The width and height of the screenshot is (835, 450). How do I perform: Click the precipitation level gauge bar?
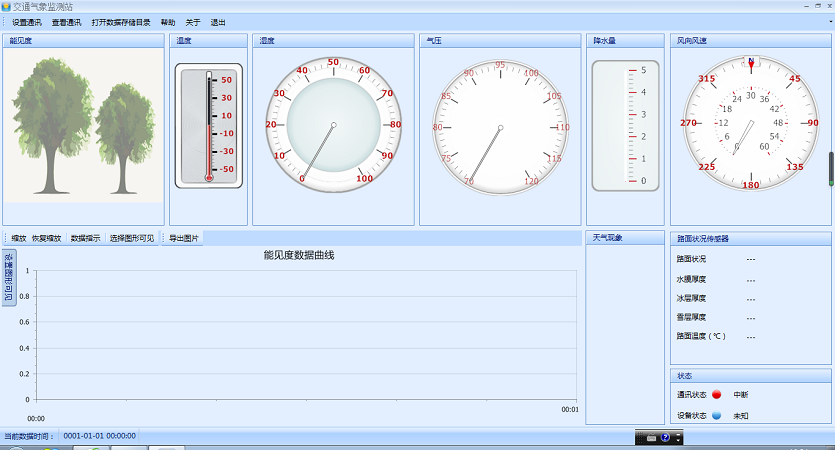625,125
